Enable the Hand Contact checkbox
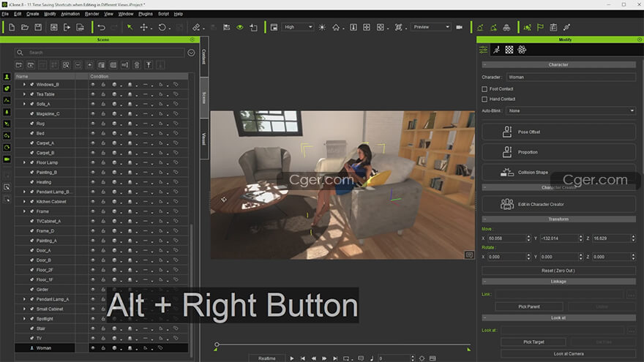The height and width of the screenshot is (362, 644). point(484,99)
